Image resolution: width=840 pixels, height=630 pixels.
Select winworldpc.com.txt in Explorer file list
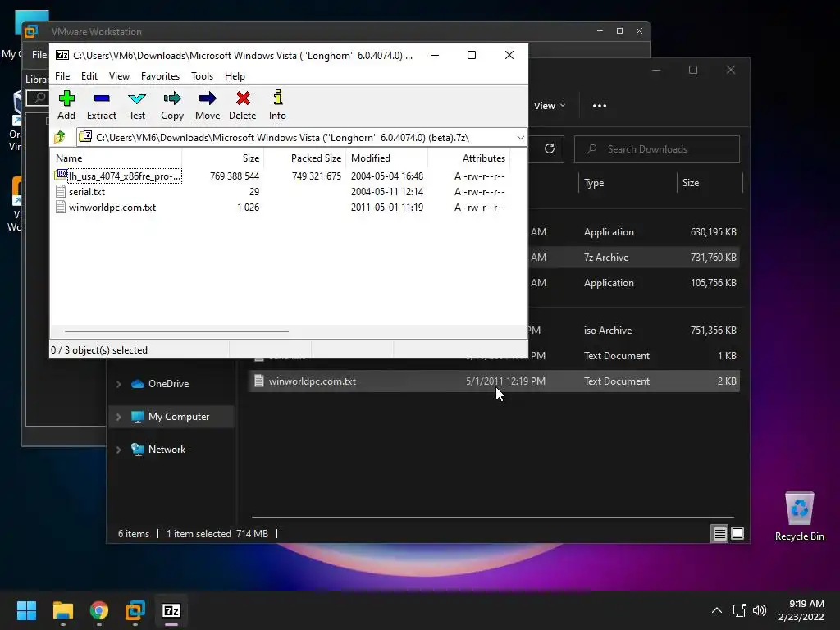(x=493, y=381)
